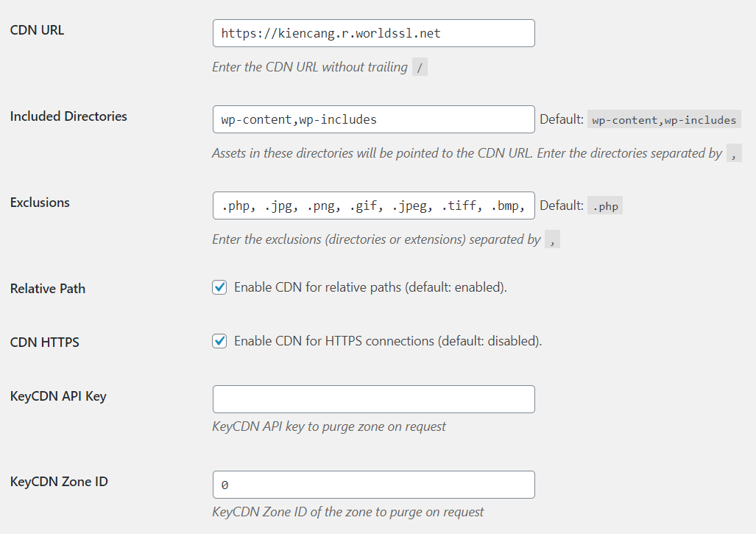Image resolution: width=756 pixels, height=534 pixels.
Task: Click the comma badge in the Exclusions hint text
Action: pos(552,239)
